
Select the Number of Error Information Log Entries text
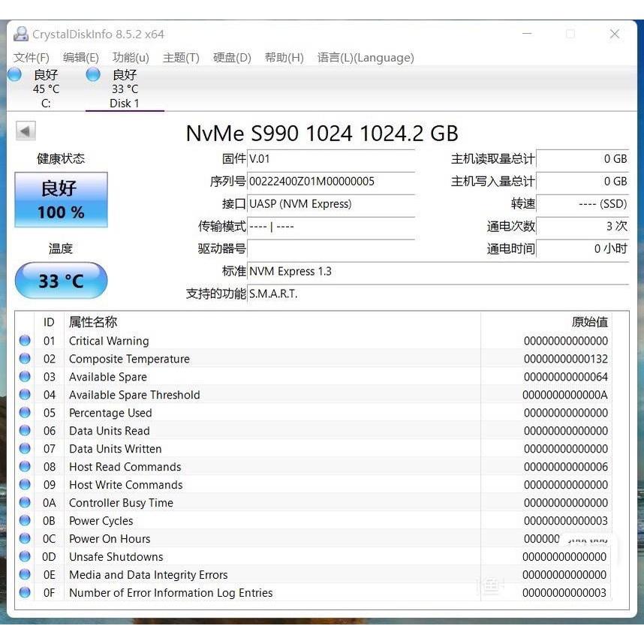tap(171, 593)
